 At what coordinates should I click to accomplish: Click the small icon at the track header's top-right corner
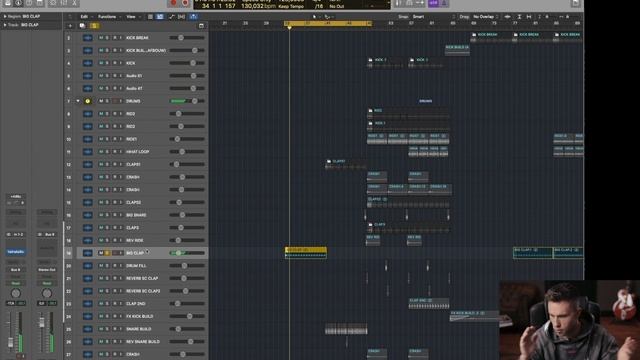pos(201,26)
